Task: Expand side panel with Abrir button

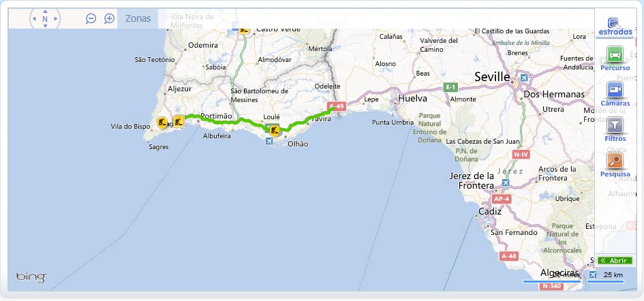Action: pos(615,260)
